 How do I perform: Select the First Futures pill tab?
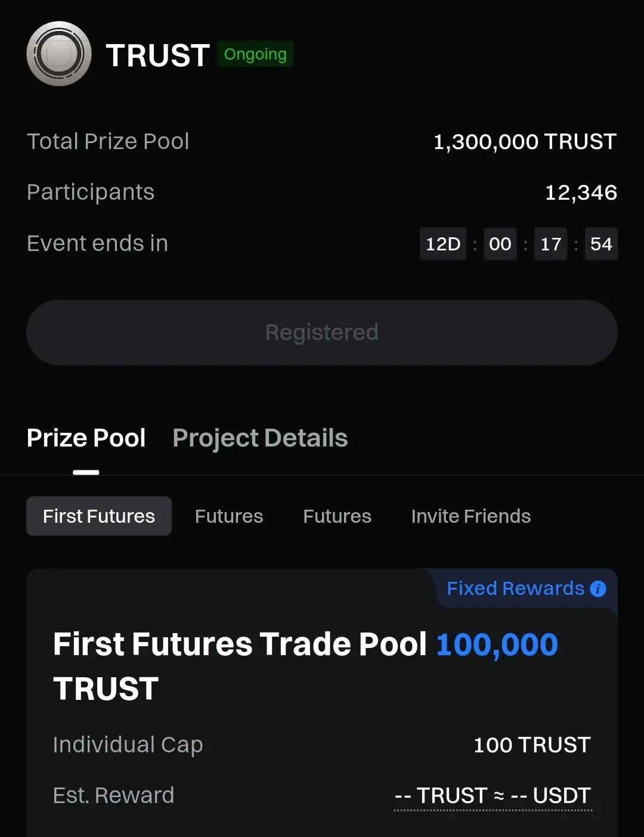(99, 516)
